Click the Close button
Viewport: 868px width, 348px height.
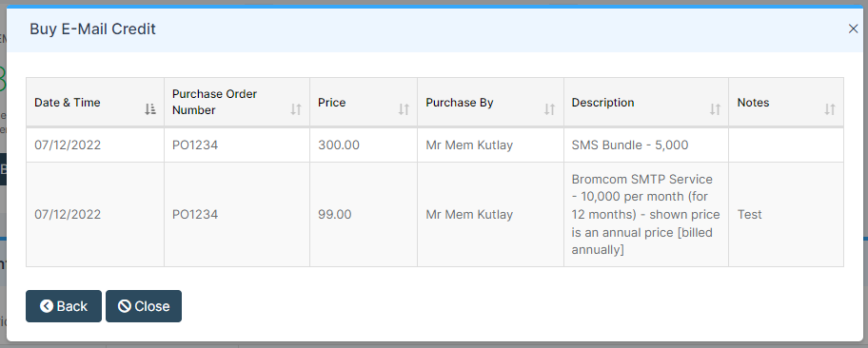tap(144, 306)
